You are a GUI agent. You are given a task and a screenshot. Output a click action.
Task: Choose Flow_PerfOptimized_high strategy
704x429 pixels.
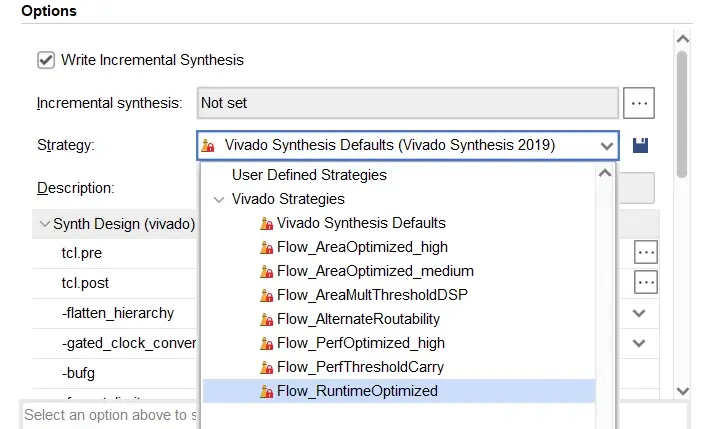tap(361, 343)
